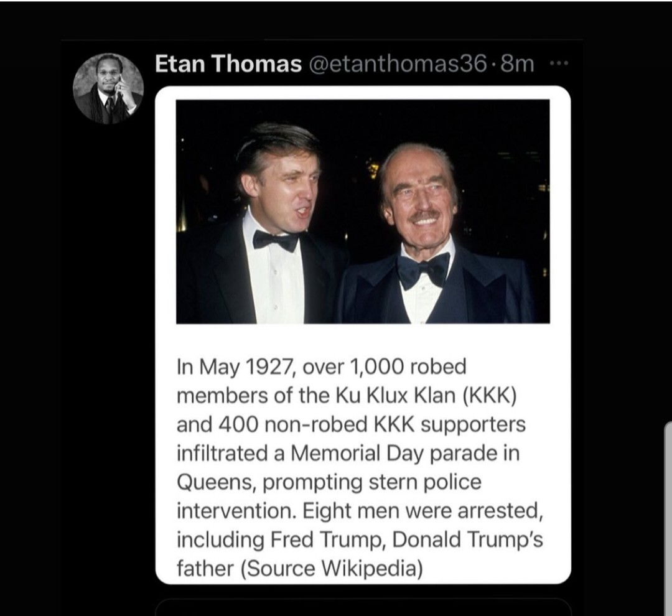Open the Etan Thomas display name link

point(228,63)
